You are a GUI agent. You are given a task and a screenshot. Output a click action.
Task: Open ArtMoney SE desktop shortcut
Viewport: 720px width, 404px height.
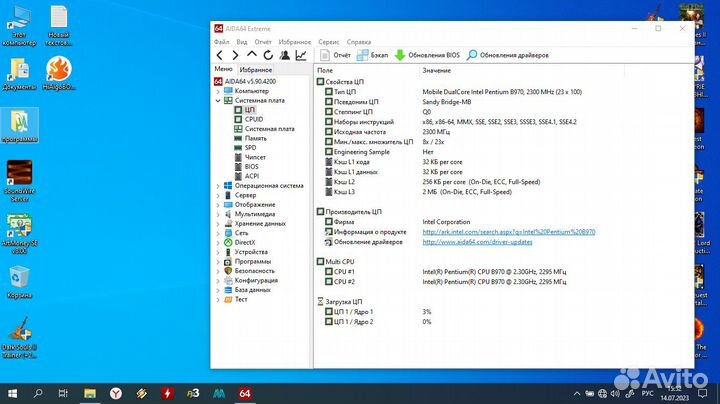click(19, 234)
